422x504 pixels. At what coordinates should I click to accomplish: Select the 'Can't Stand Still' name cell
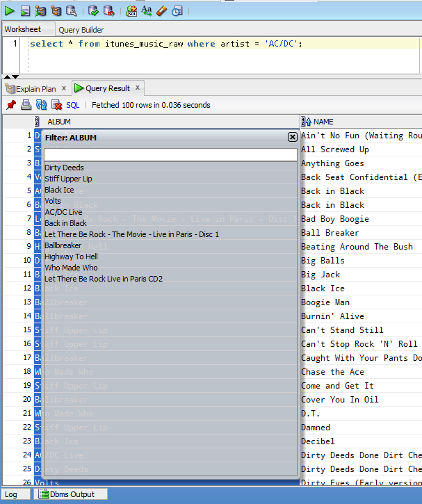pyautogui.click(x=361, y=330)
